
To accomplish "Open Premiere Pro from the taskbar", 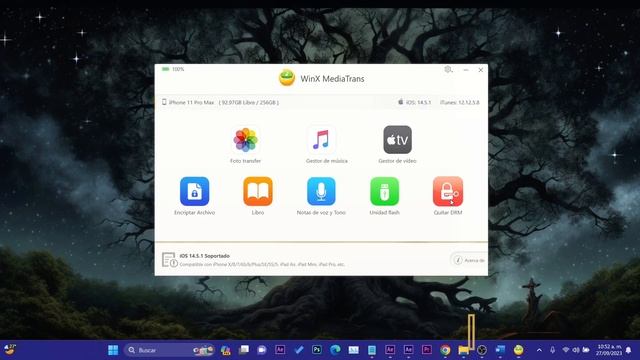I will [427, 350].
